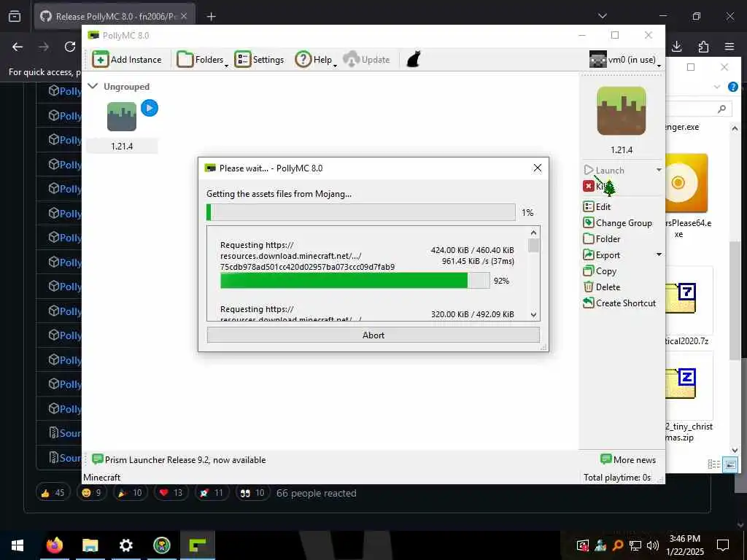Click Export in the instance sidebar

(602, 254)
